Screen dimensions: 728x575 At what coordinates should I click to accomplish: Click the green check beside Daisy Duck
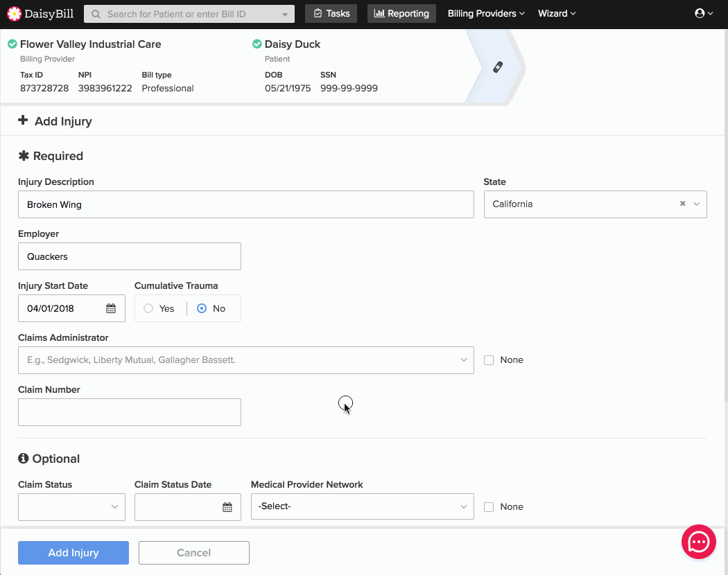click(257, 44)
